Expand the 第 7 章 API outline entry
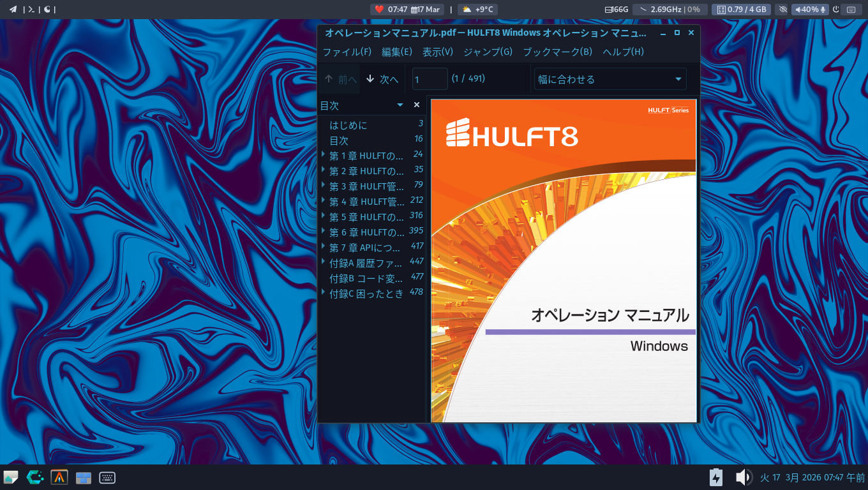Screen dimensions: 868x490 click(x=324, y=247)
